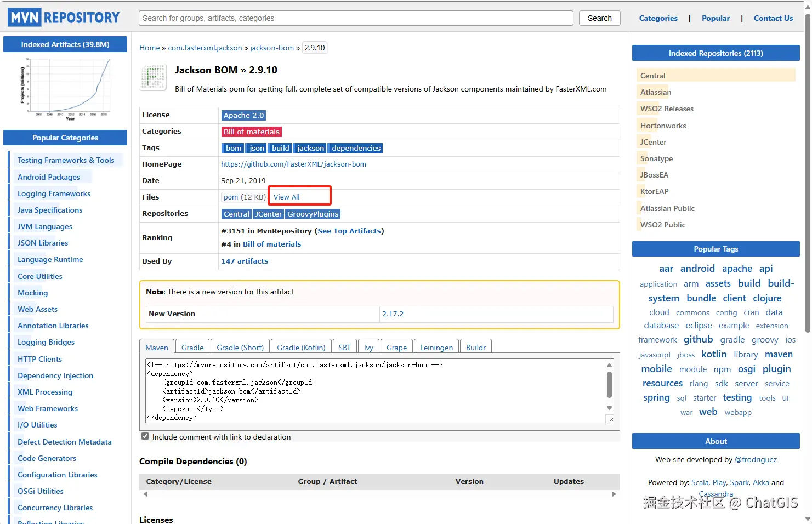Switch to Gradle (Short) tab
The image size is (812, 524).
[x=240, y=347]
